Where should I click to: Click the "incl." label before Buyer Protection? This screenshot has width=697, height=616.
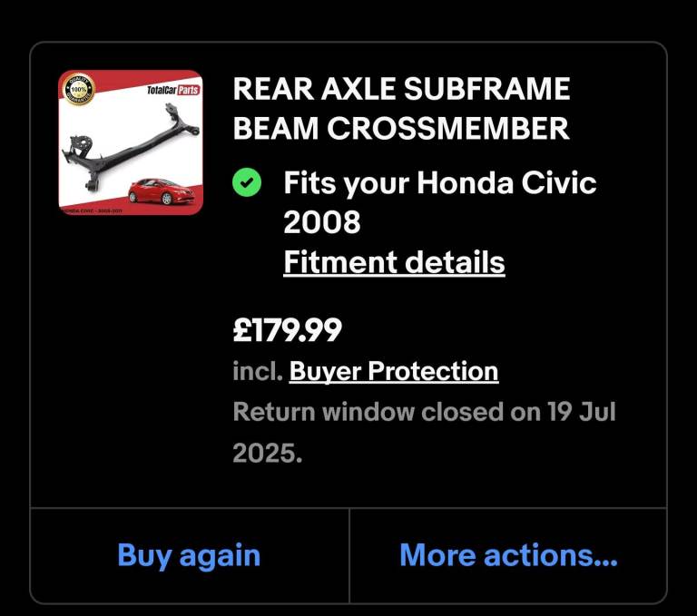click(x=257, y=371)
